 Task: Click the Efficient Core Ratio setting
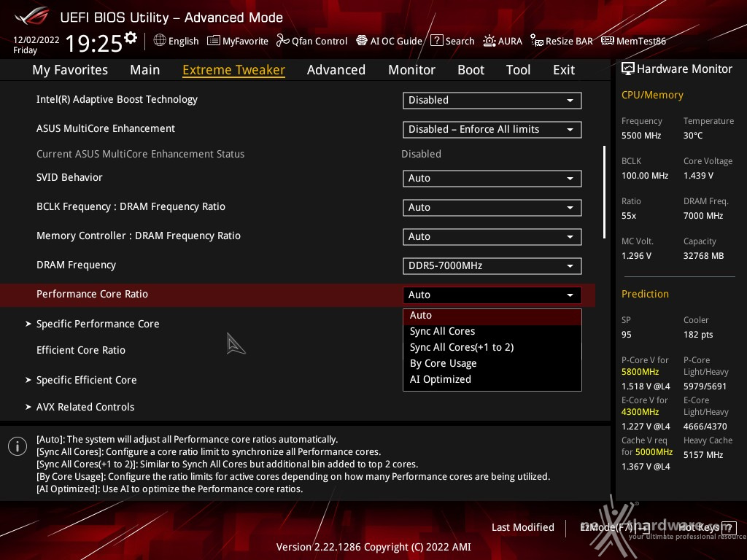click(81, 351)
